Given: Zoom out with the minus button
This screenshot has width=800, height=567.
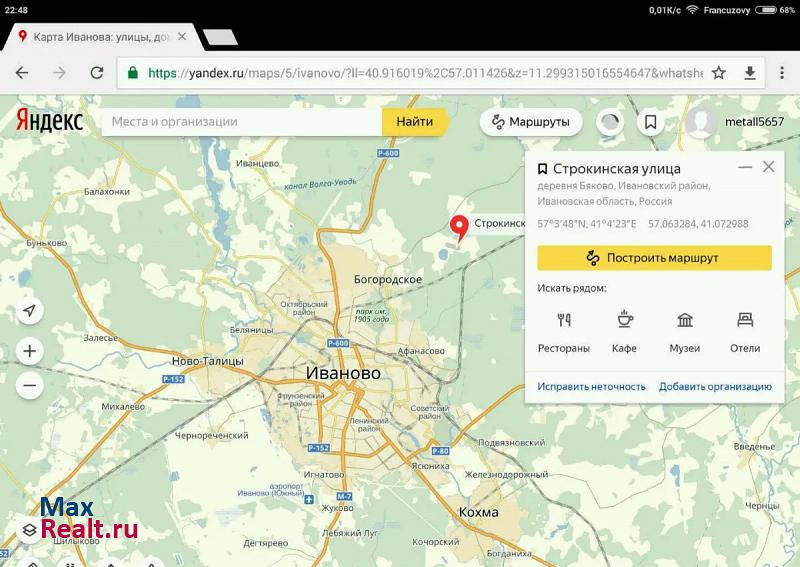Looking at the screenshot, I should [x=30, y=385].
